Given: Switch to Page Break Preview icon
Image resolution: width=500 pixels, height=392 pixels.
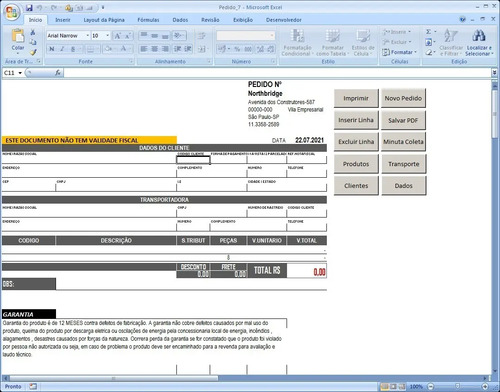Looking at the screenshot, I should coord(402,387).
